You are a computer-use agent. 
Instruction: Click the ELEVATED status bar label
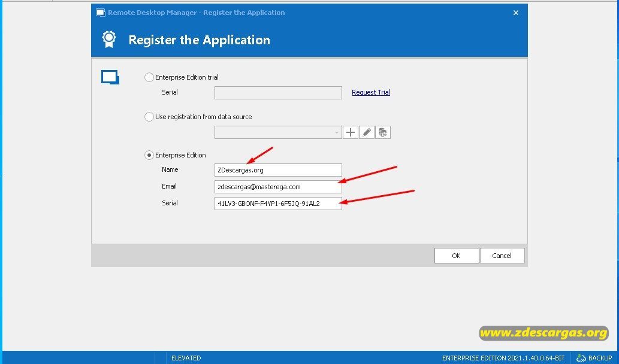click(x=186, y=358)
